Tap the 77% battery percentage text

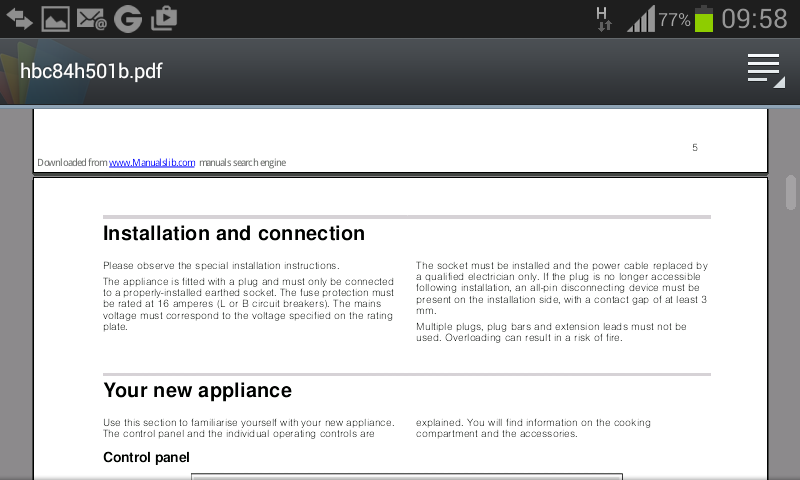click(674, 20)
